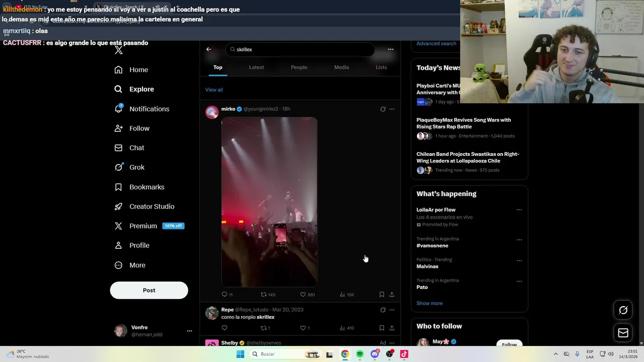
Task: Click the X logo in sidebar
Action: [118, 50]
